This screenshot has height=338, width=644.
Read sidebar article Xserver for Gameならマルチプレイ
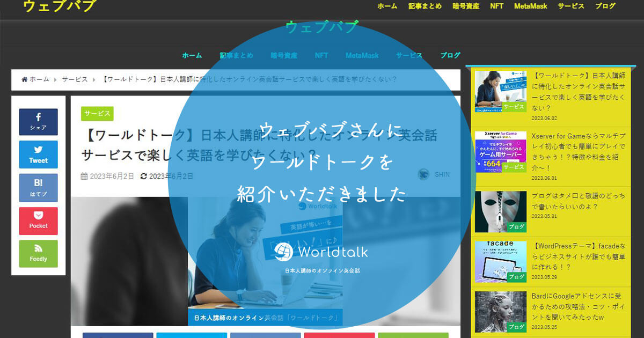point(579,152)
